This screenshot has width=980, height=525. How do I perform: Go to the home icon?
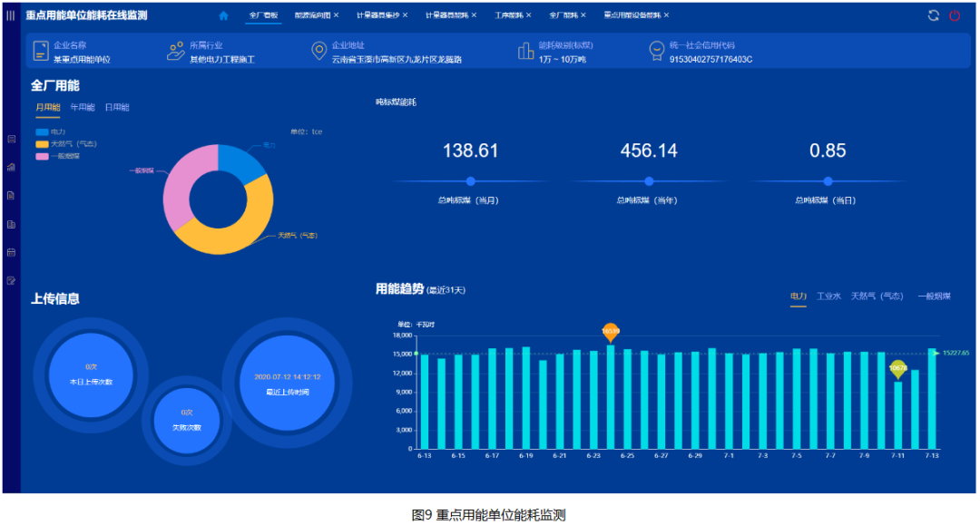point(224,15)
